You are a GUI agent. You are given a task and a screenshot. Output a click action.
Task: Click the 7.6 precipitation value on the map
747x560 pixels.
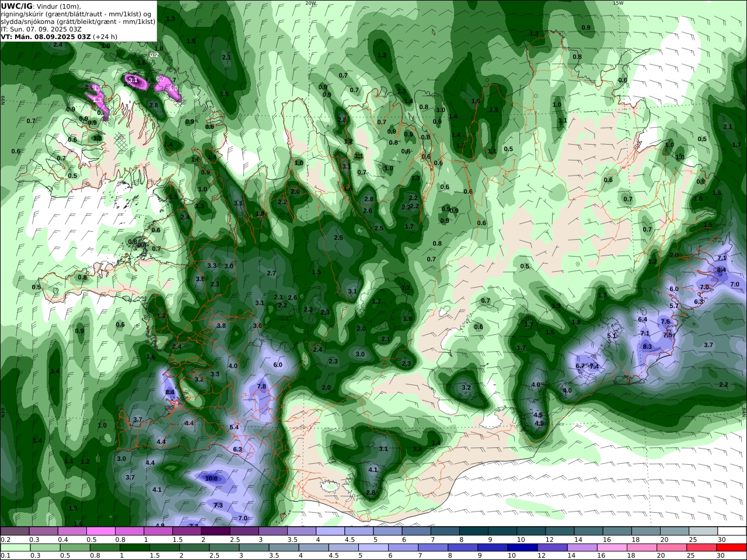tap(665, 321)
